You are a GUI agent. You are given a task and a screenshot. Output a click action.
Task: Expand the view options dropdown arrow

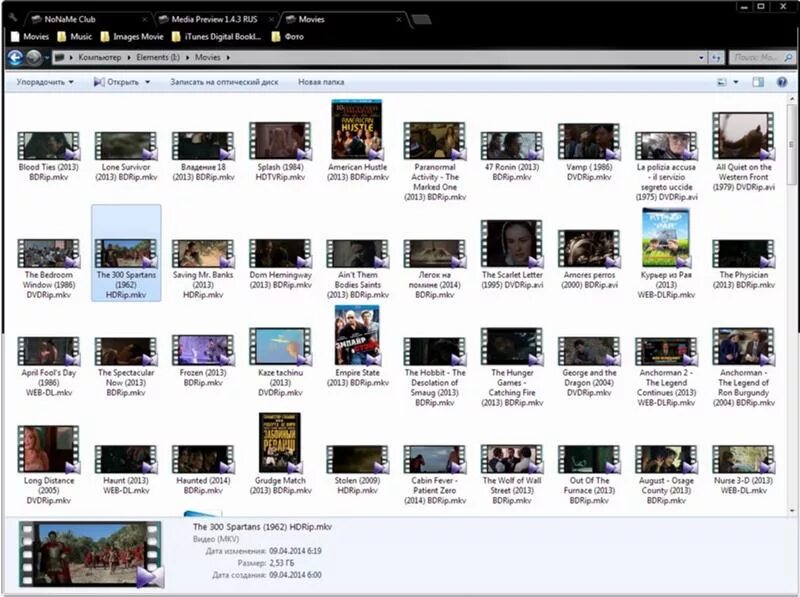pos(736,82)
